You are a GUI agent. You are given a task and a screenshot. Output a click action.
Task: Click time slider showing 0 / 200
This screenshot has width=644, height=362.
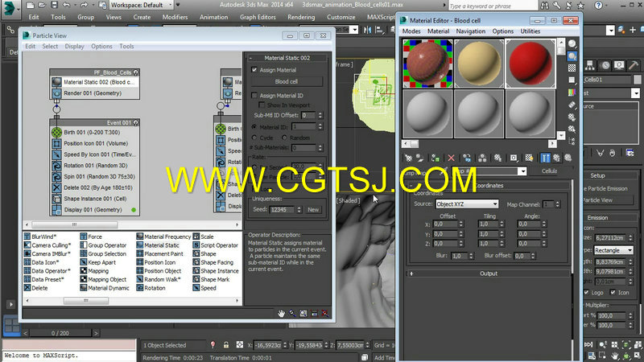[x=60, y=333]
